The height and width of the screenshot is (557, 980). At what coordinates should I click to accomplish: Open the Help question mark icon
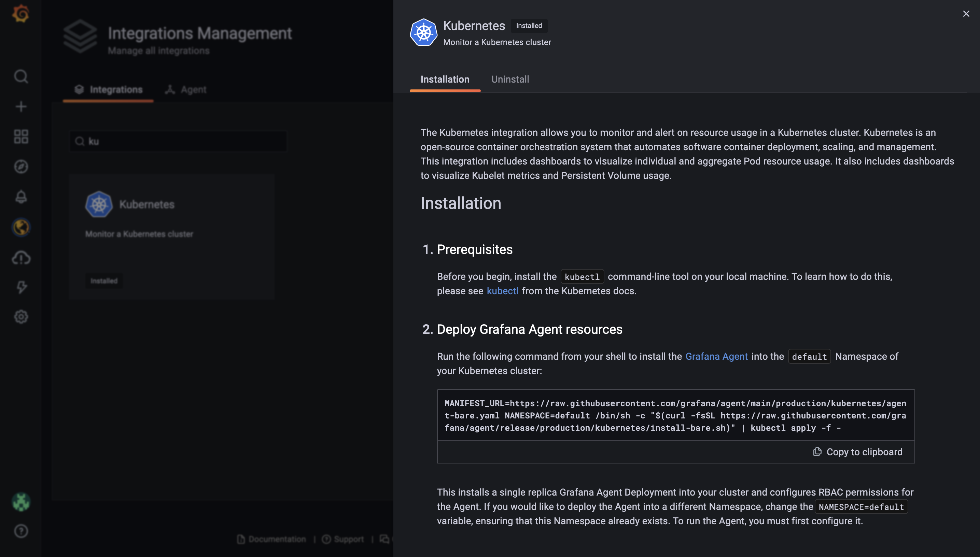click(21, 531)
